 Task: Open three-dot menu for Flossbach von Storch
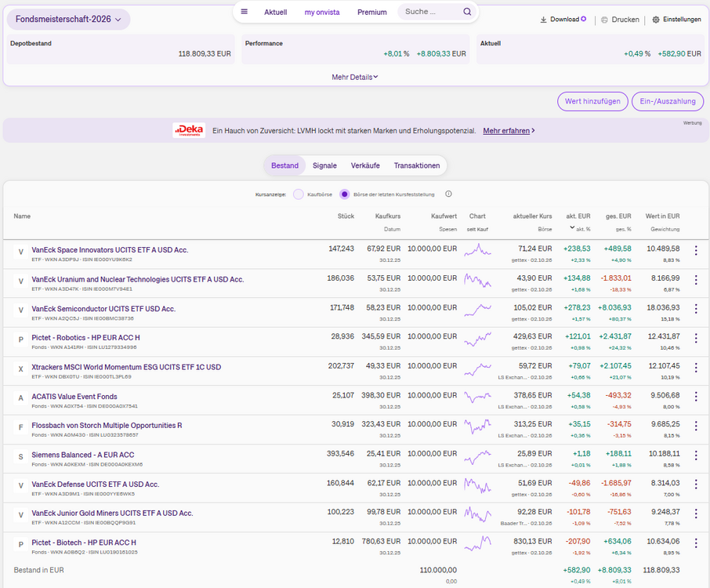(x=696, y=426)
